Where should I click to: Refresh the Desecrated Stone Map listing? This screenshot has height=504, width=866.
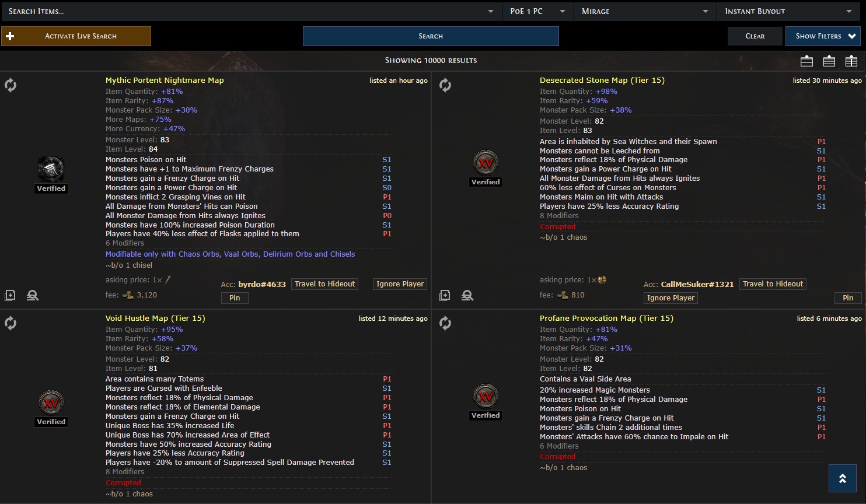(x=445, y=85)
